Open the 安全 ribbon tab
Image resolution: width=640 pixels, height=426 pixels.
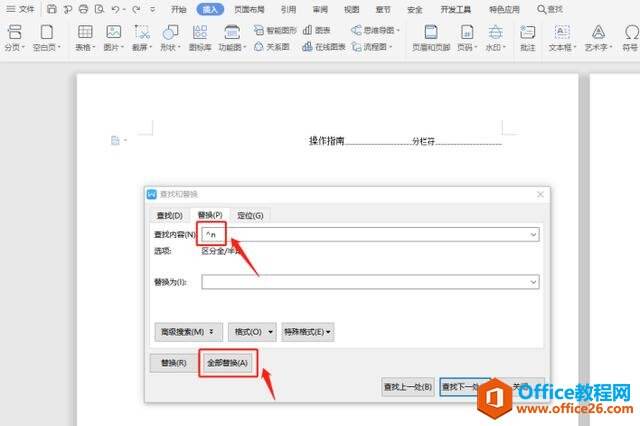pos(415,9)
